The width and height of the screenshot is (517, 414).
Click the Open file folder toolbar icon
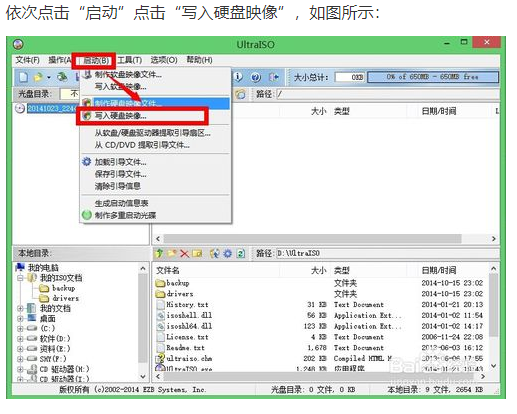coord(38,77)
